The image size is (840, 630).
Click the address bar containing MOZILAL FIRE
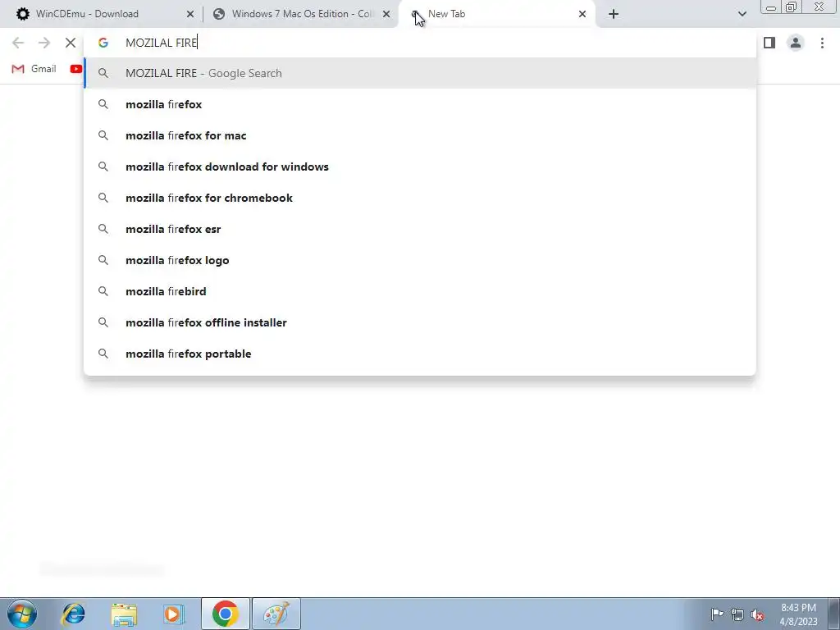tap(420, 43)
